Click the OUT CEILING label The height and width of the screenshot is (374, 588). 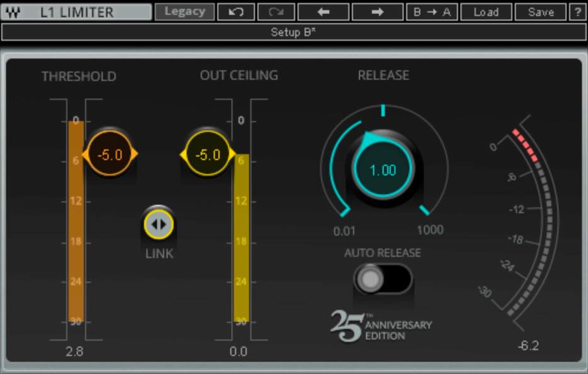pyautogui.click(x=239, y=76)
